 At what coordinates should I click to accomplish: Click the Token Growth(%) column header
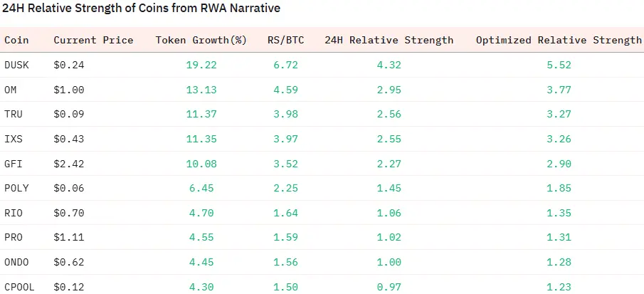point(201,40)
